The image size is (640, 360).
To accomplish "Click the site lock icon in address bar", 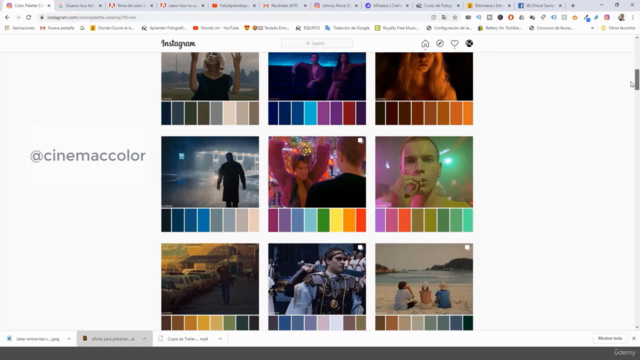I will [x=42, y=18].
